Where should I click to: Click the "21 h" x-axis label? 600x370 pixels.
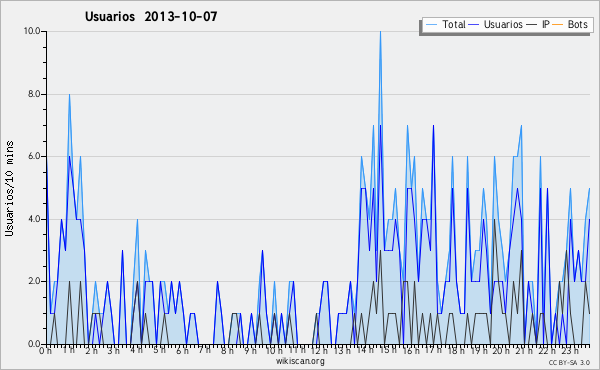524,350
